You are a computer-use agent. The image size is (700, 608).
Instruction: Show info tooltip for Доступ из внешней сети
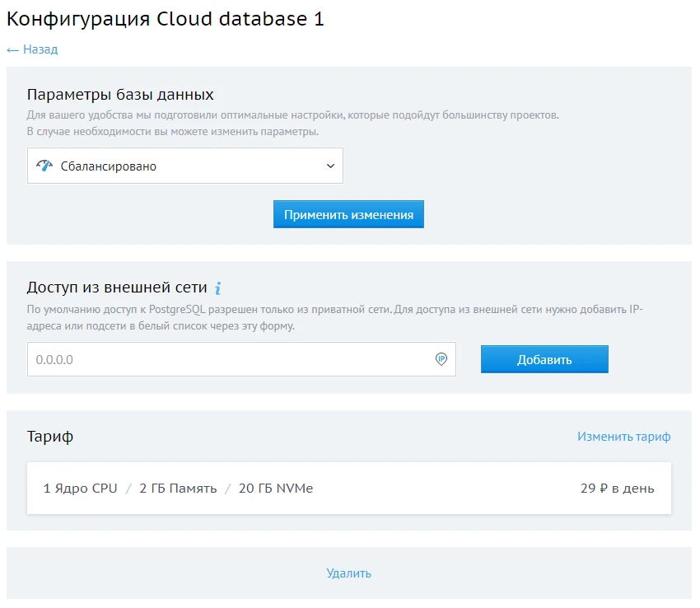point(218,288)
